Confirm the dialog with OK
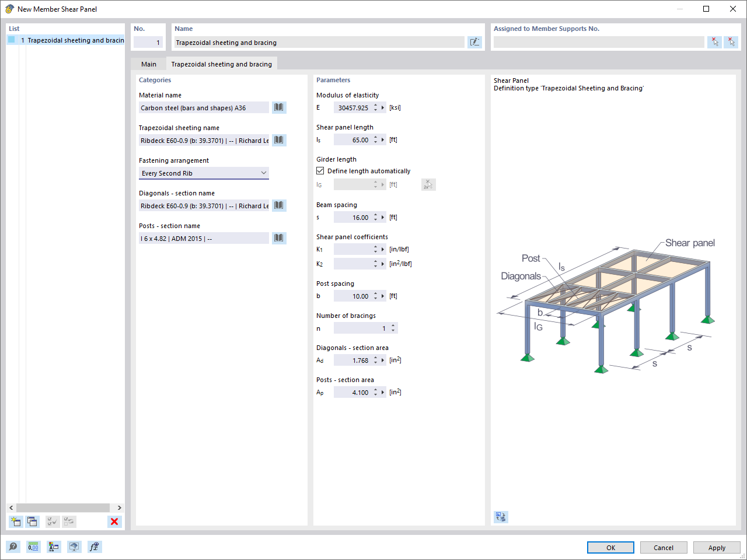The width and height of the screenshot is (747, 560). pos(610,547)
